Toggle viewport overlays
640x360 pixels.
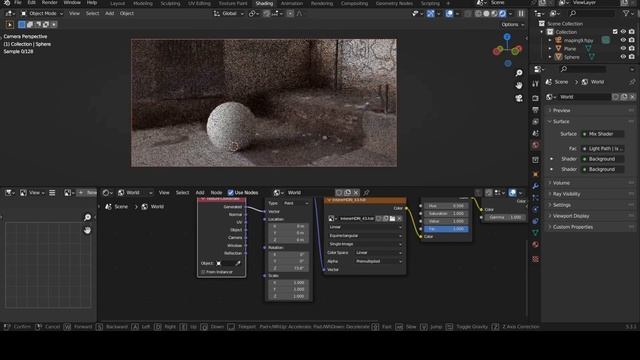449,13
